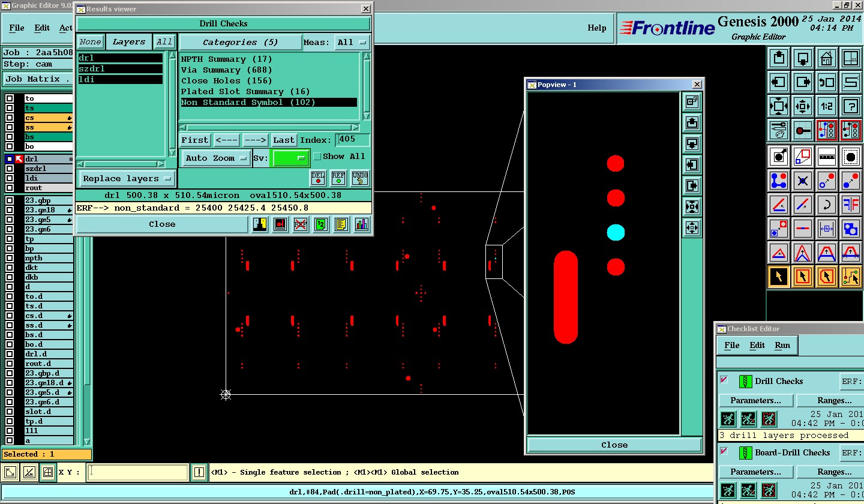The width and height of the screenshot is (864, 504).
Task: Toggle the Drill Checks checklist checkbox
Action: coord(724,380)
